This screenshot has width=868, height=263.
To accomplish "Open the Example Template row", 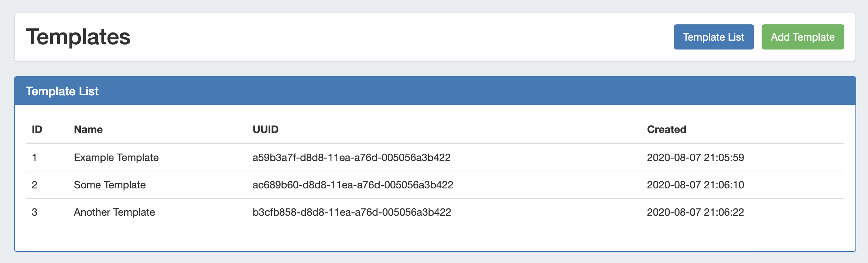I will [116, 157].
